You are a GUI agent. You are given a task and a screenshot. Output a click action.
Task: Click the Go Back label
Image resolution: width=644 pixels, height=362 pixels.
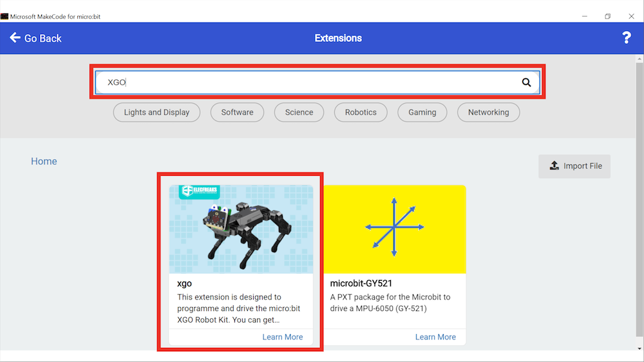coord(43,38)
